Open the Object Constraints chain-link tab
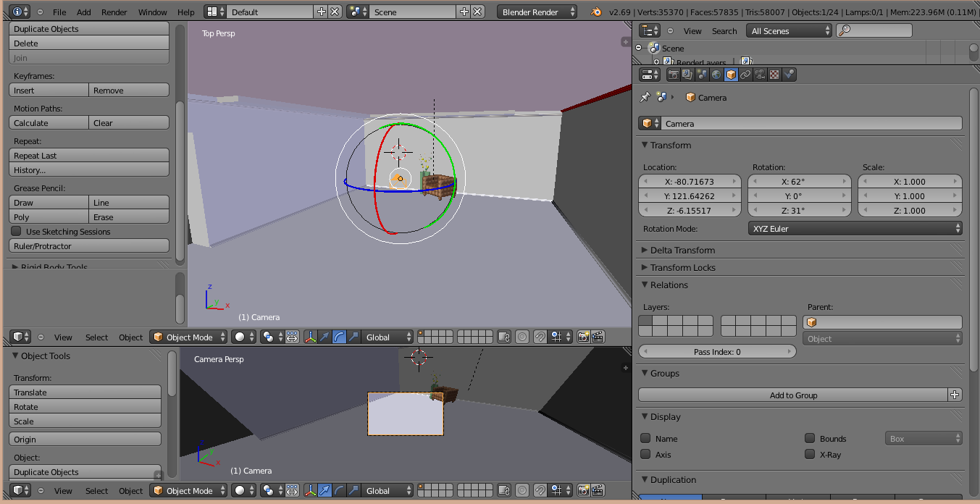Viewport: 980px width, 504px height. point(746,75)
